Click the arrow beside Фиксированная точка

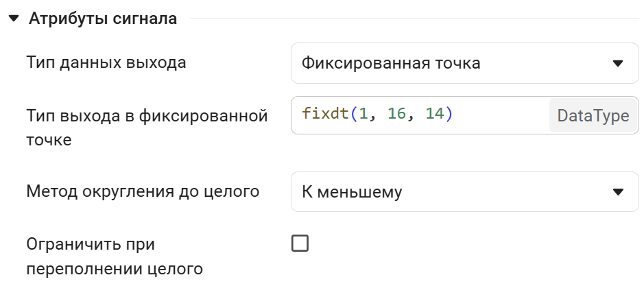coord(617,64)
